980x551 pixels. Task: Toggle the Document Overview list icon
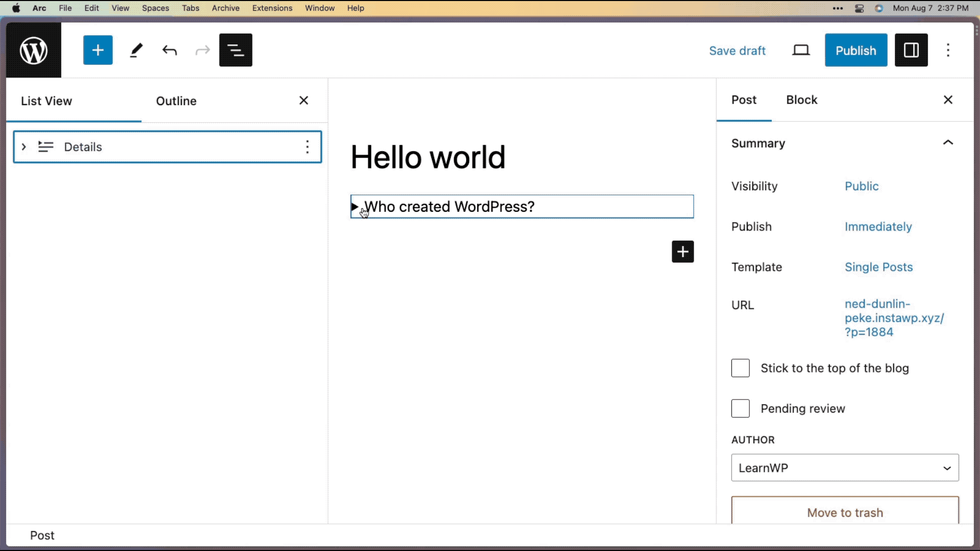click(235, 50)
